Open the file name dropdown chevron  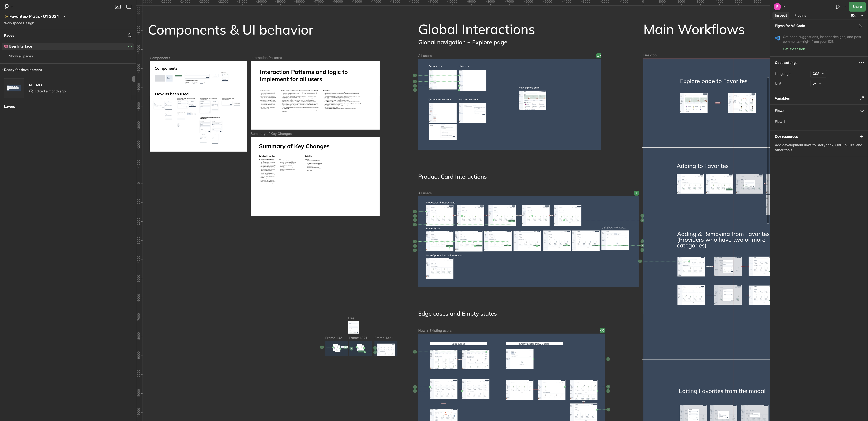pyautogui.click(x=64, y=16)
